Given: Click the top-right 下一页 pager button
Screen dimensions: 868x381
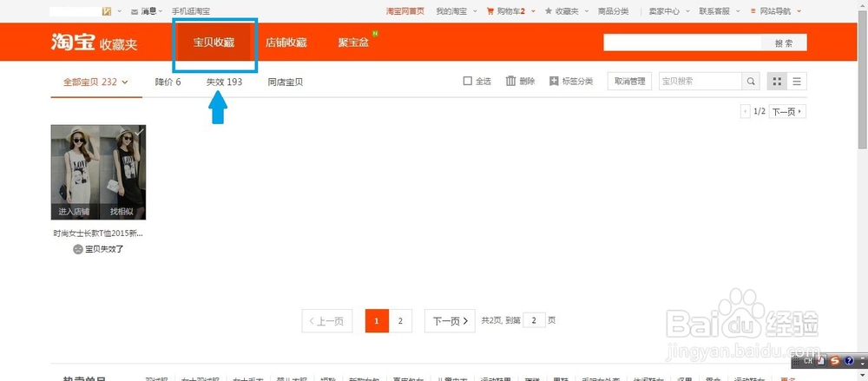Looking at the screenshot, I should click(788, 111).
